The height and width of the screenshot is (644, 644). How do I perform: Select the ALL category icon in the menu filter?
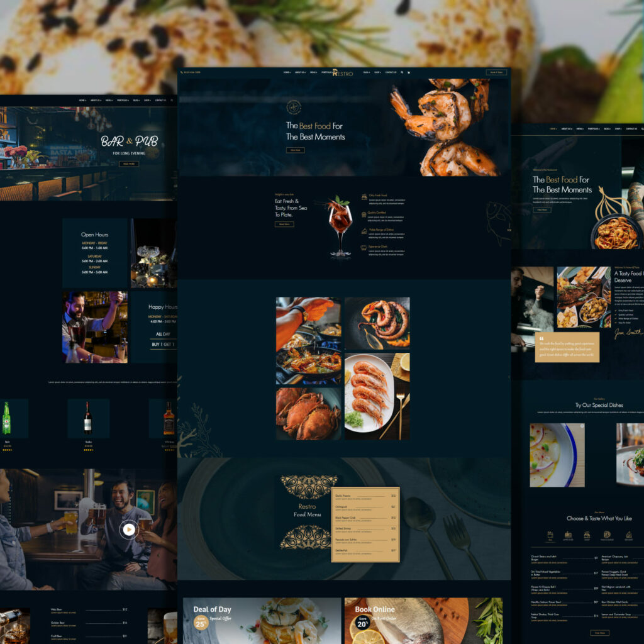pos(550,535)
